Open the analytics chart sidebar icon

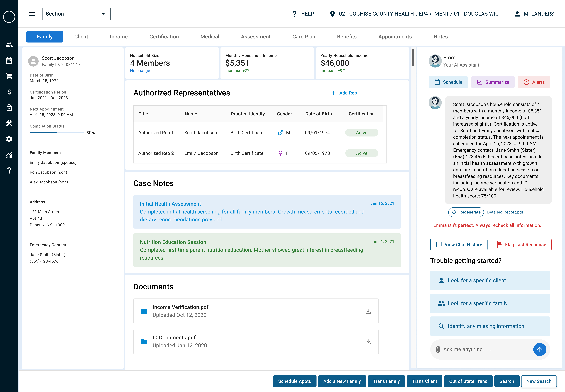click(x=9, y=155)
